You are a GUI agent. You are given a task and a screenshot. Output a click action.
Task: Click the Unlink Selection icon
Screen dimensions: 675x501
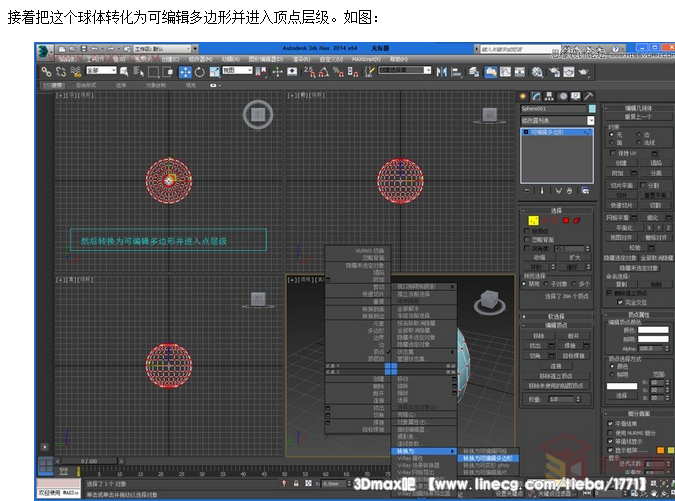[x=61, y=72]
